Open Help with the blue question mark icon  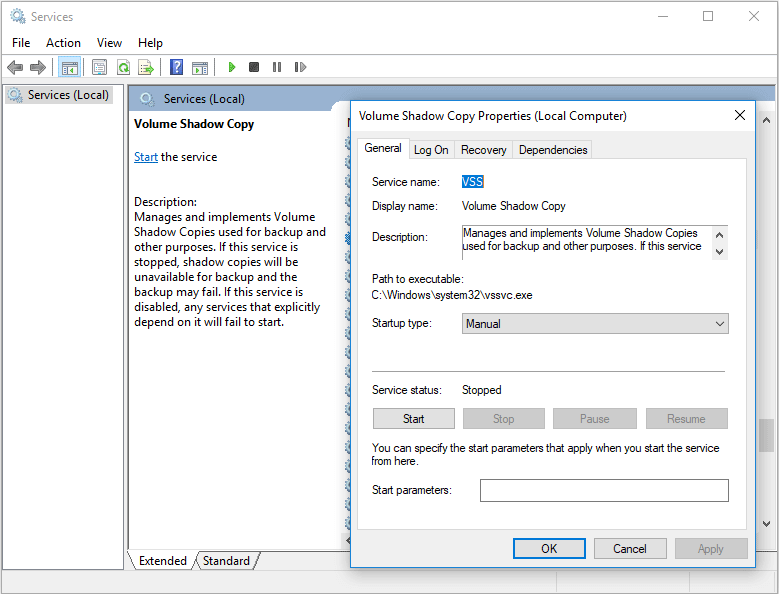(176, 67)
